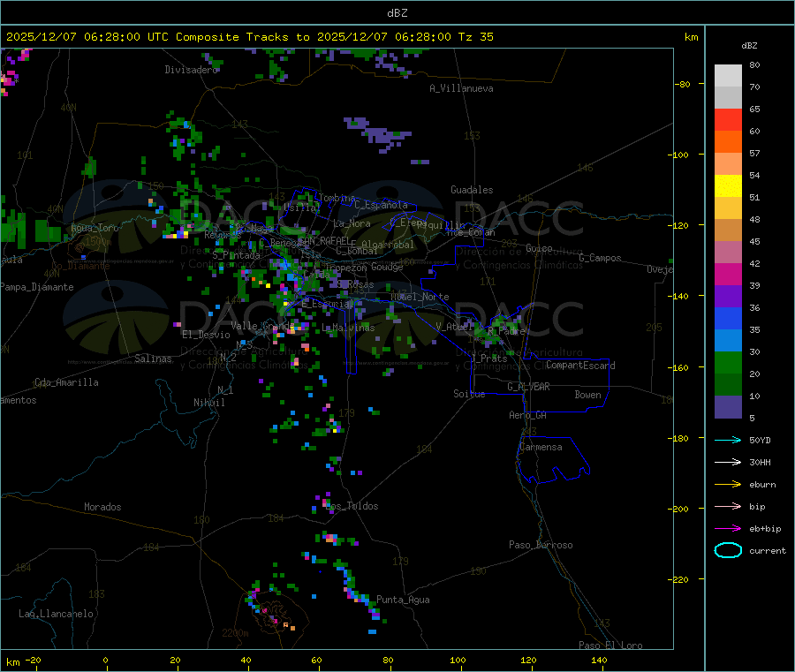
Task: Click the Agua_Toro location label
Action: pos(95,228)
